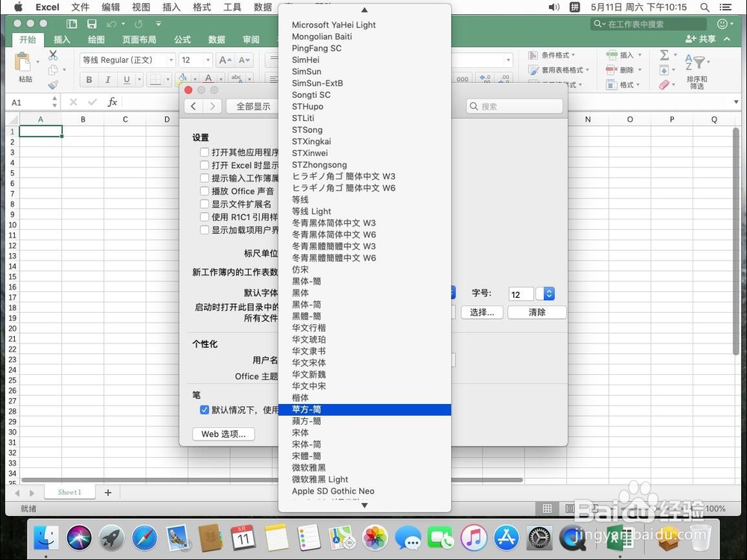Toggle 打开 Excel 时显示 checkbox

[205, 165]
